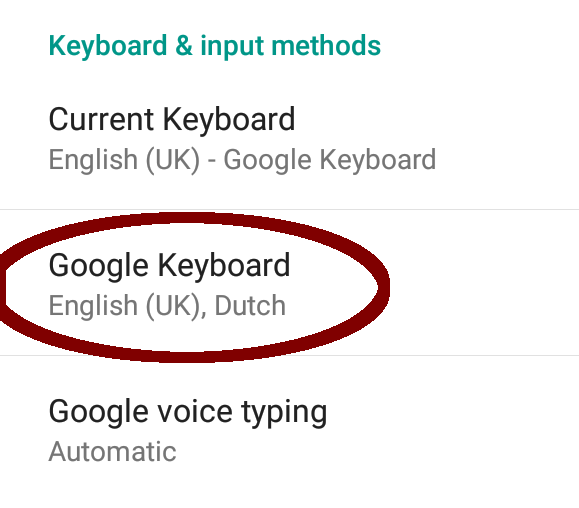Tap the 'Automatic' voice typing summary

tap(113, 451)
